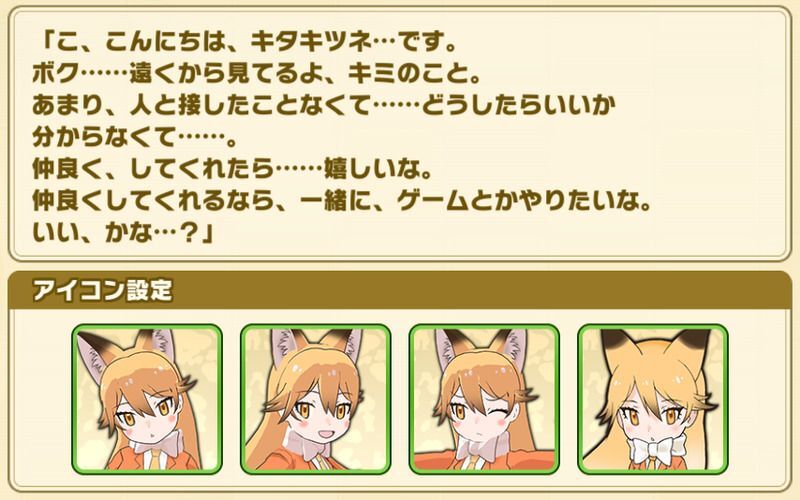
Task: Select the icon wearing a white bow
Action: [653, 399]
